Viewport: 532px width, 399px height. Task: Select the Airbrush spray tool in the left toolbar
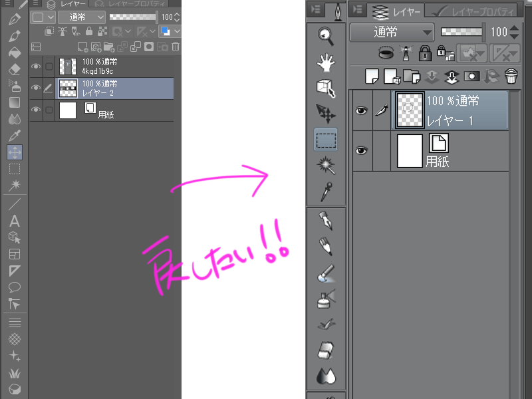14,86
